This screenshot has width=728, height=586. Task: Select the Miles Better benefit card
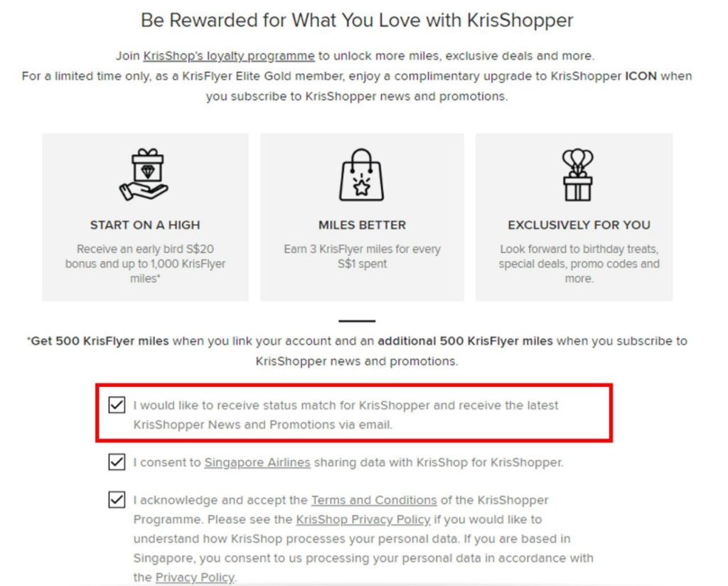click(x=362, y=215)
